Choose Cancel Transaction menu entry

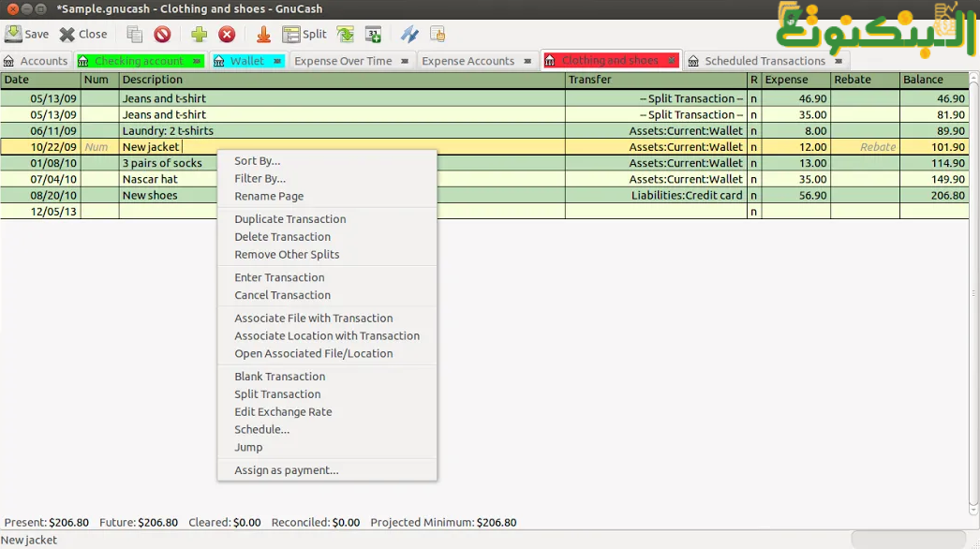327,295
